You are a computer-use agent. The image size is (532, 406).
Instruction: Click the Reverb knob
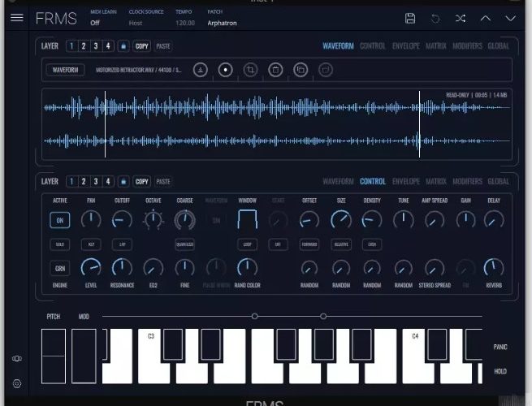494,268
